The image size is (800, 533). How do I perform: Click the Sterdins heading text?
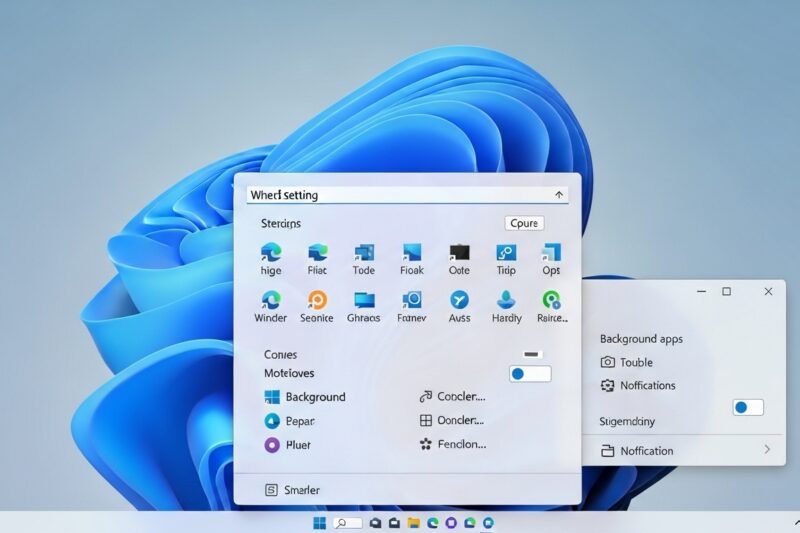pyautogui.click(x=281, y=223)
